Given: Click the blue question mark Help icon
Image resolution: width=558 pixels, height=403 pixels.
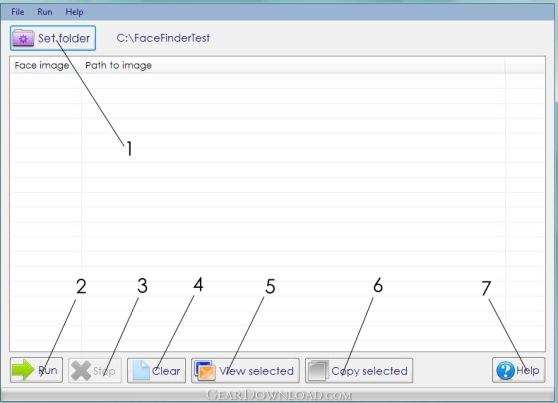Looking at the screenshot, I should pos(505,370).
